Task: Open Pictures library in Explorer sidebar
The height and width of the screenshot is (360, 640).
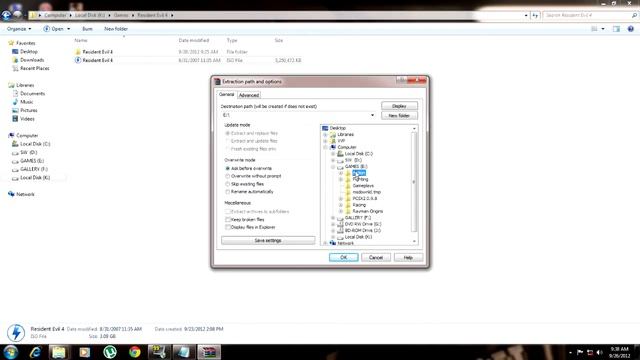Action: pyautogui.click(x=29, y=110)
